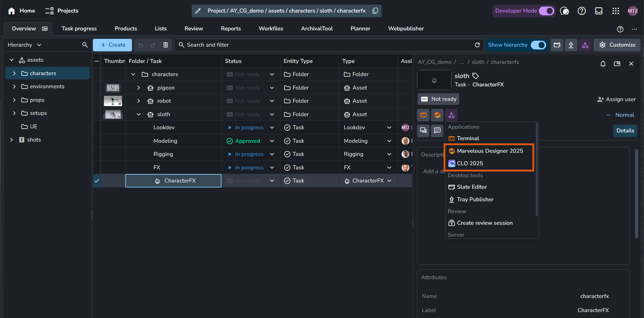Expand the pigeon asset row
The image size is (644, 318).
point(139,88)
